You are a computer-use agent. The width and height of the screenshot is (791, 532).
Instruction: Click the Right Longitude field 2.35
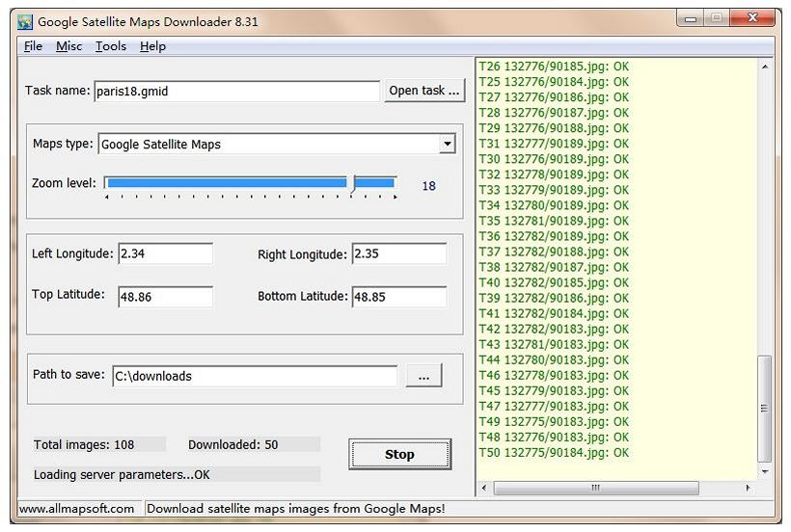399,253
